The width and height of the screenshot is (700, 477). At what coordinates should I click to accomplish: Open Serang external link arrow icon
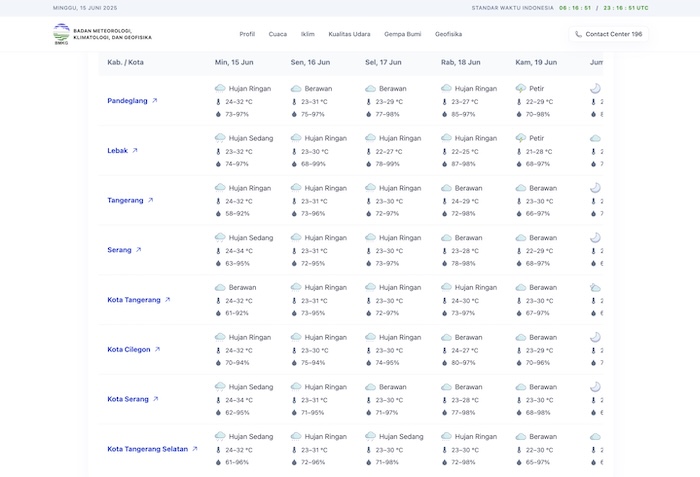[138, 250]
